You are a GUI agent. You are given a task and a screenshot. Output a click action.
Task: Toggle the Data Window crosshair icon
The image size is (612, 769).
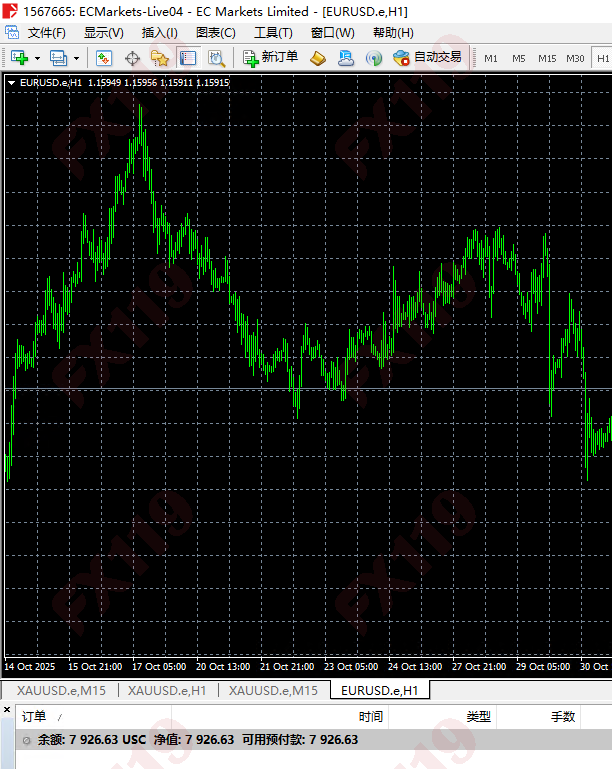pos(132,58)
